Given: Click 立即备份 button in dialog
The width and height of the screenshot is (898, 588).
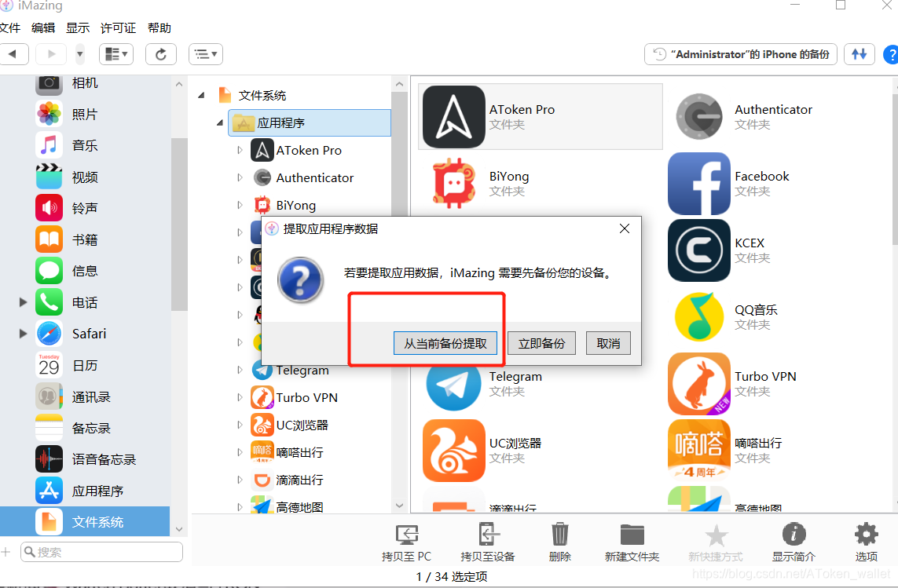Looking at the screenshot, I should click(x=541, y=344).
